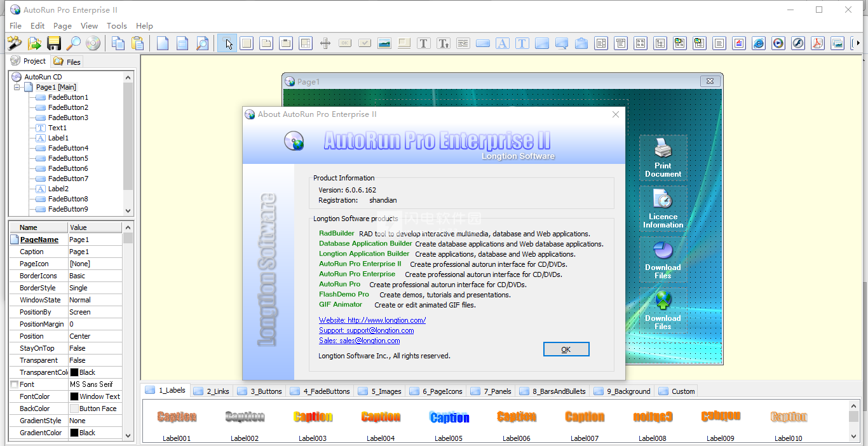This screenshot has height=446, width=868.
Task: Click the Print Document button on Page1
Action: tap(663, 159)
